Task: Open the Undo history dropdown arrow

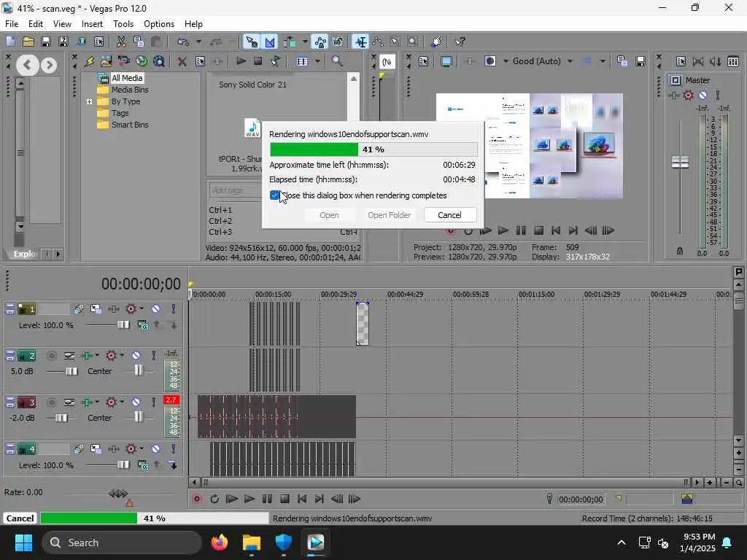Action: click(x=198, y=42)
